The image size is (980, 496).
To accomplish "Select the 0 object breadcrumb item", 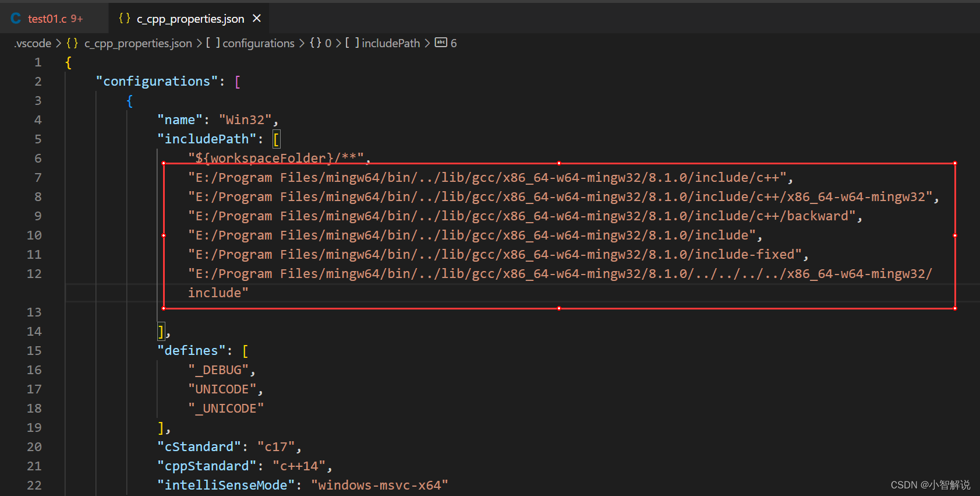I will click(328, 43).
